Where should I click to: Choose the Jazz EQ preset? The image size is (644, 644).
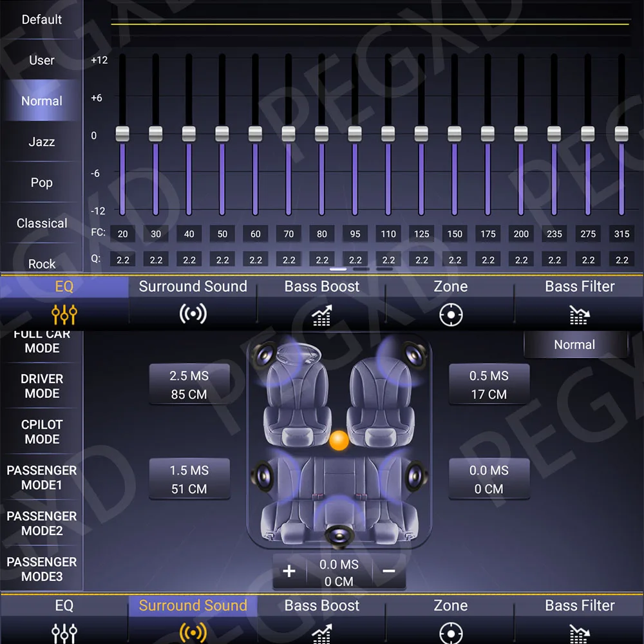[41, 142]
